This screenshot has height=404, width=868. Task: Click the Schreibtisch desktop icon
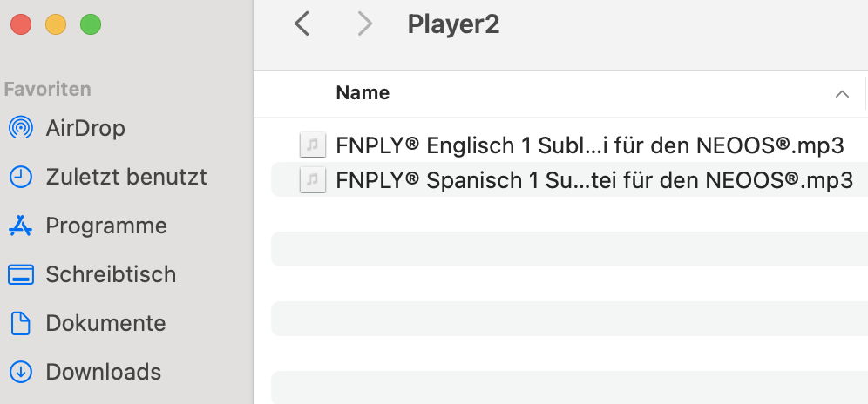click(21, 274)
